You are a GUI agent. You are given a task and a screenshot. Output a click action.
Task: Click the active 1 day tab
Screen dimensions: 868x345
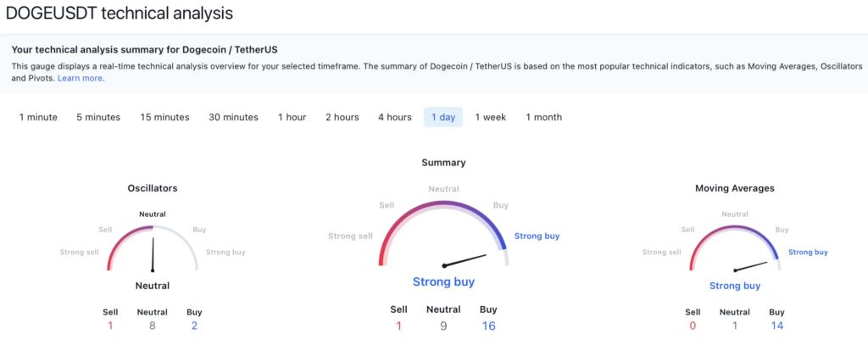click(x=442, y=117)
